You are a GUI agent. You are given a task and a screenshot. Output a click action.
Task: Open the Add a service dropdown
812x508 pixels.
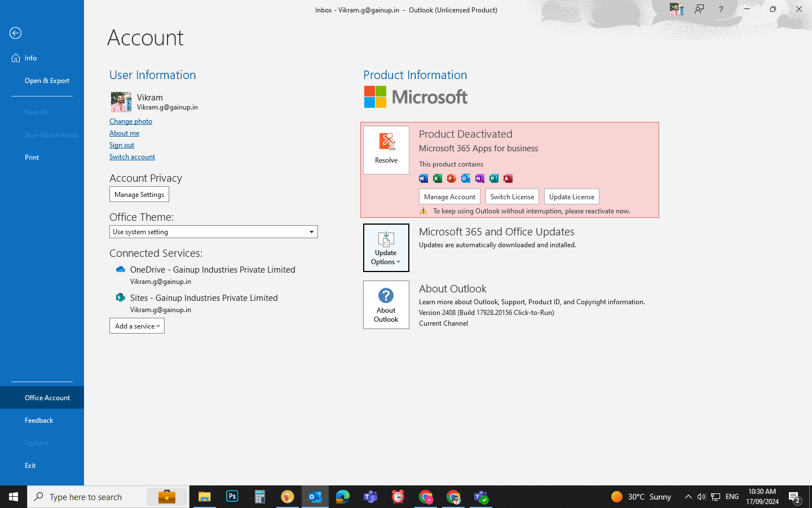[137, 326]
